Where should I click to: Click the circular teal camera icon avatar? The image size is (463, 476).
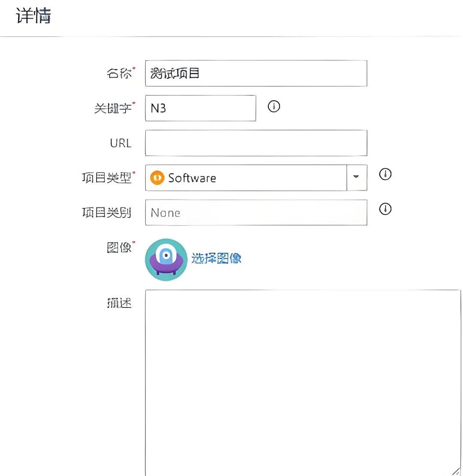166,259
